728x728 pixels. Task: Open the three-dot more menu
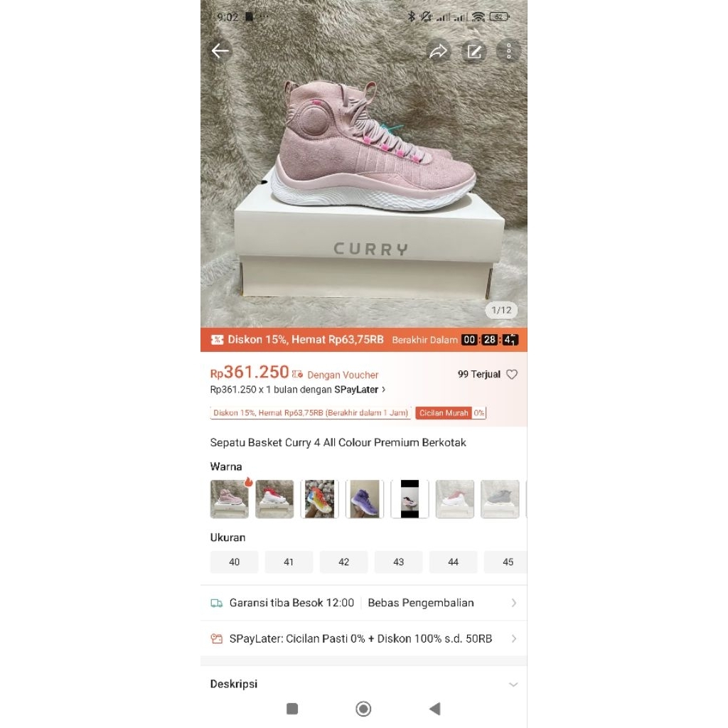[509, 51]
